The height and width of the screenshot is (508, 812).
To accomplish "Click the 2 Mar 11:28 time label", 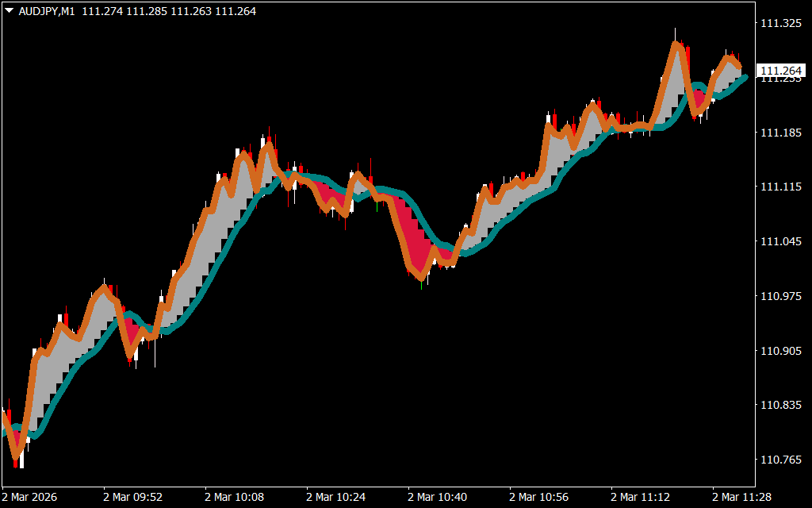I will (x=741, y=497).
